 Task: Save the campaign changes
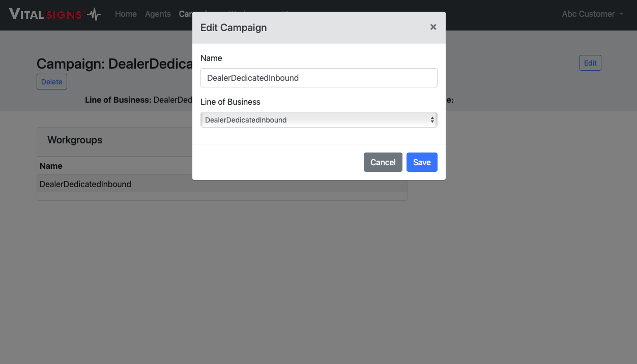[422, 162]
